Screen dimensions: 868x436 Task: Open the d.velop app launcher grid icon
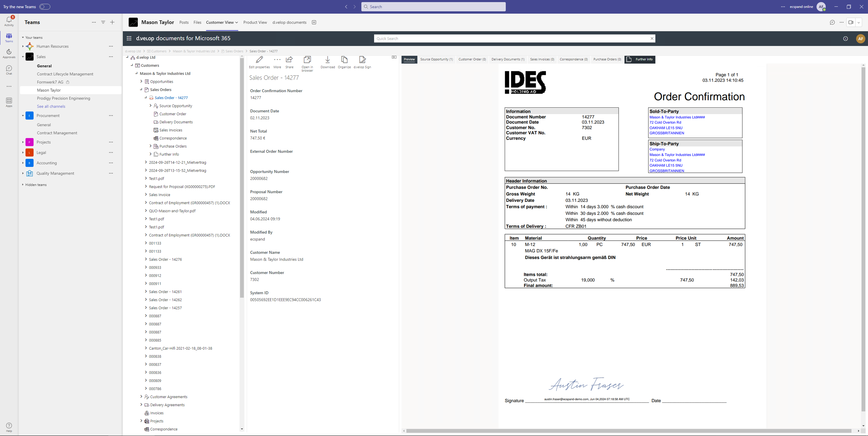129,38
